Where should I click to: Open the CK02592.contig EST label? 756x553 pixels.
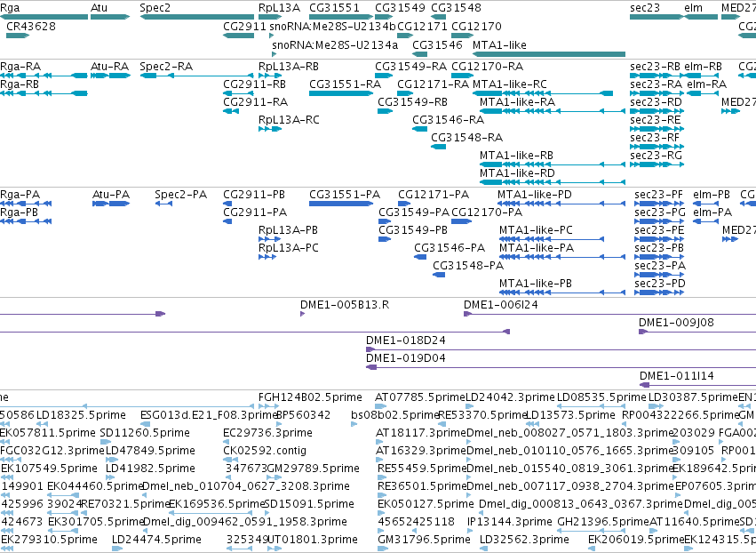coord(265,451)
